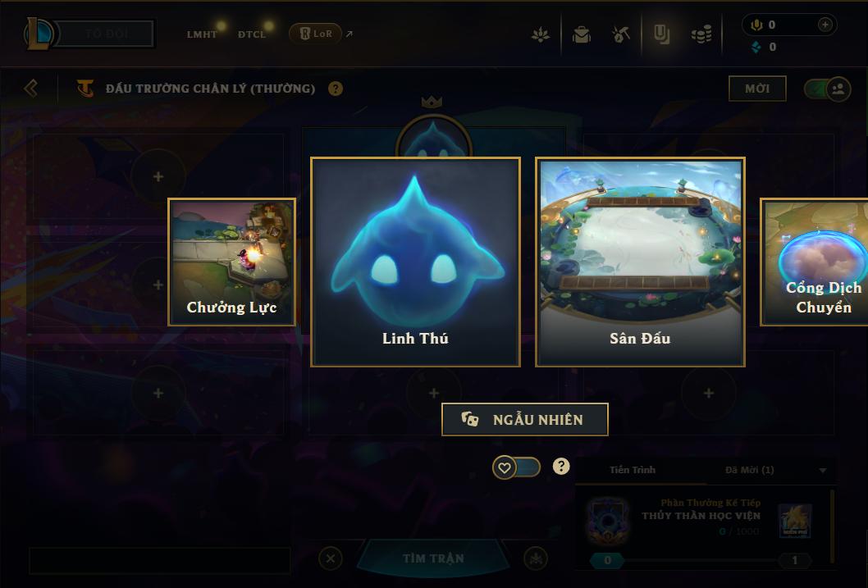Go back with the double chevron arrow
This screenshot has width=868, height=588.
31,88
